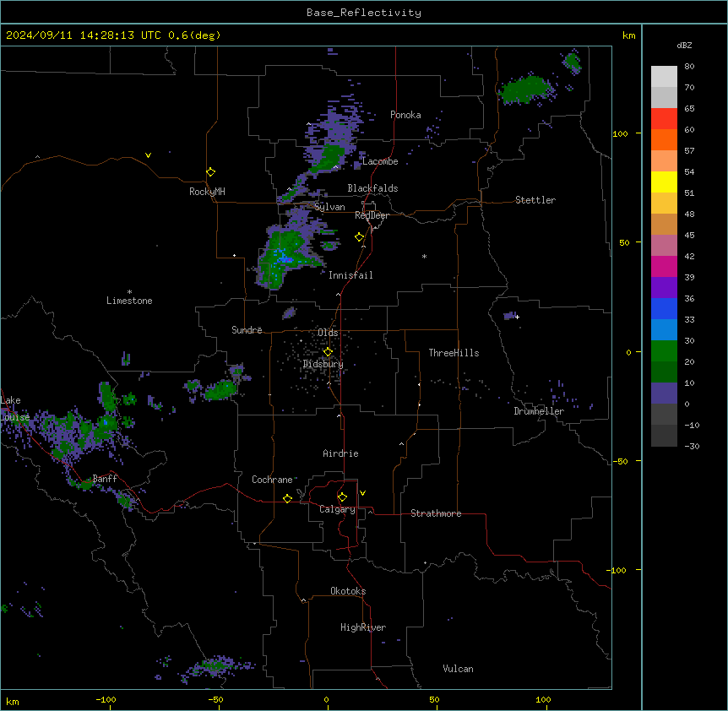Screen dimensions: 728x711
Task: Select the bright yellow 54 dBZ legend swatch
Action: pyautogui.click(x=664, y=182)
